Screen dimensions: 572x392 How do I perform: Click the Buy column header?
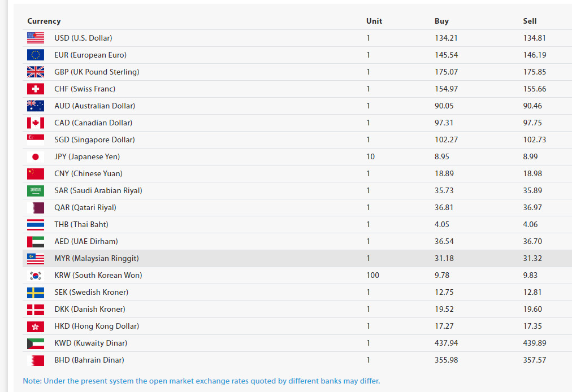point(441,21)
